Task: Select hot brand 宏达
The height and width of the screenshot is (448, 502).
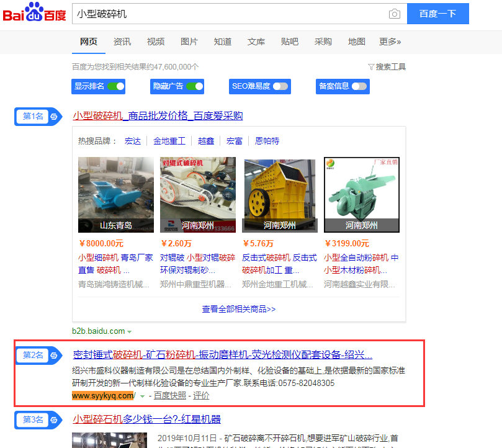Action: point(133,141)
